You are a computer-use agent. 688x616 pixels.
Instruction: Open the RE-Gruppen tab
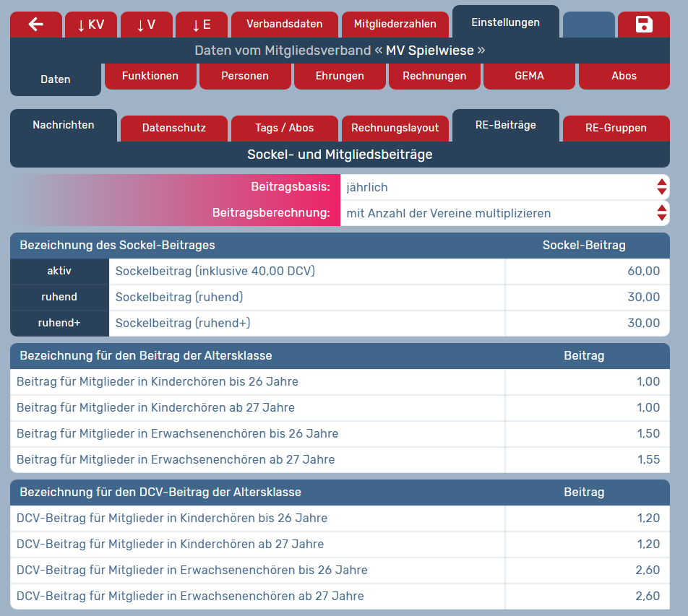pos(616,128)
